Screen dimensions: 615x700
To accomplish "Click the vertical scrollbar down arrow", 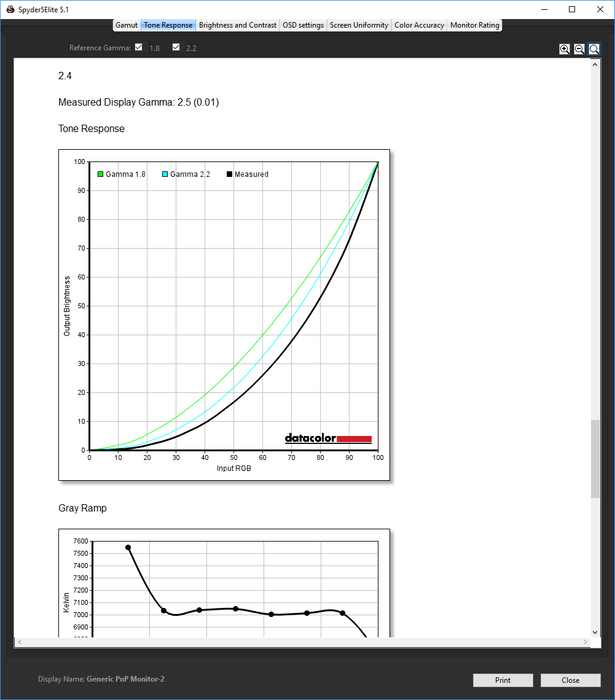I will click(x=595, y=632).
